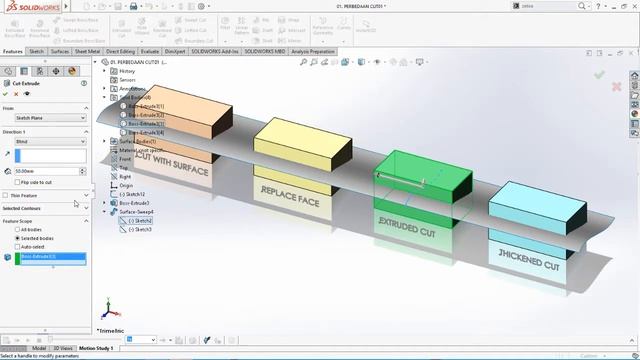Select the All bodies radio option
Viewport: 640px width, 360px height.
click(x=17, y=230)
